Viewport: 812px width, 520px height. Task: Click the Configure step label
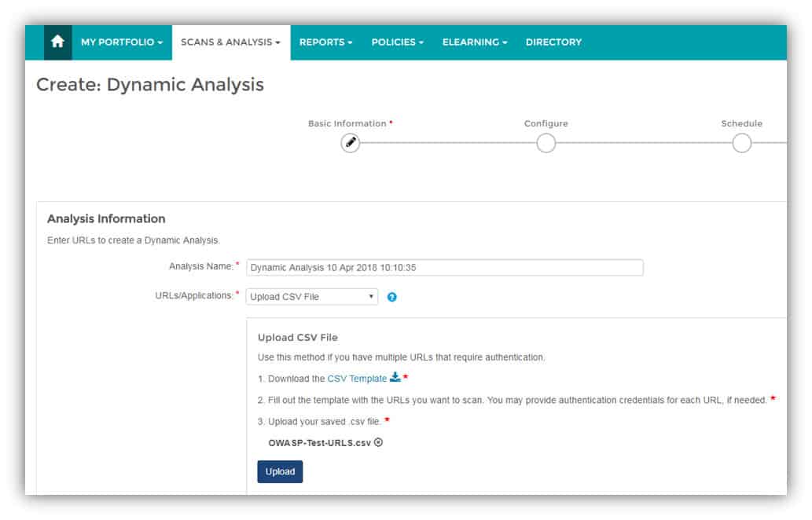pos(546,123)
